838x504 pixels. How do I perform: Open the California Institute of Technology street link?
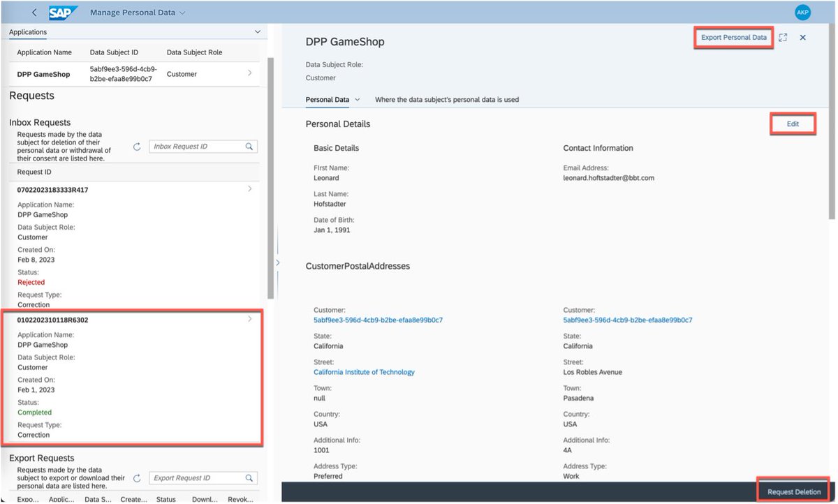click(364, 373)
